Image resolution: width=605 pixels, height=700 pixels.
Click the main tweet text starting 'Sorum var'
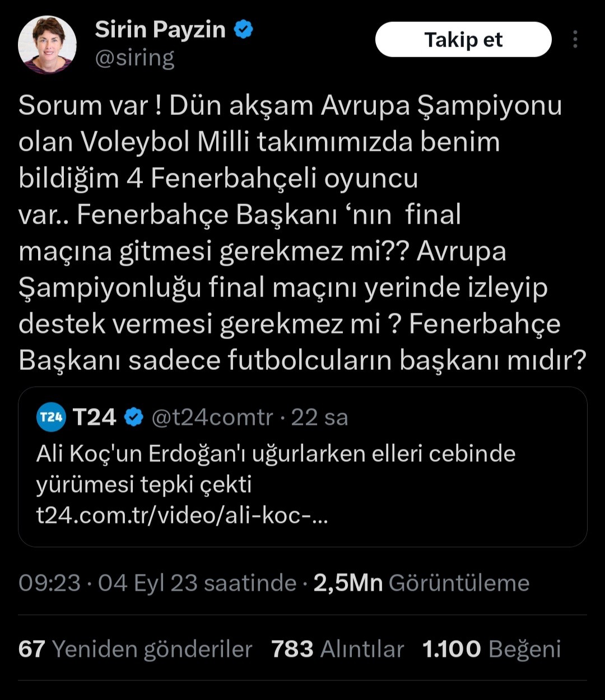(x=291, y=233)
